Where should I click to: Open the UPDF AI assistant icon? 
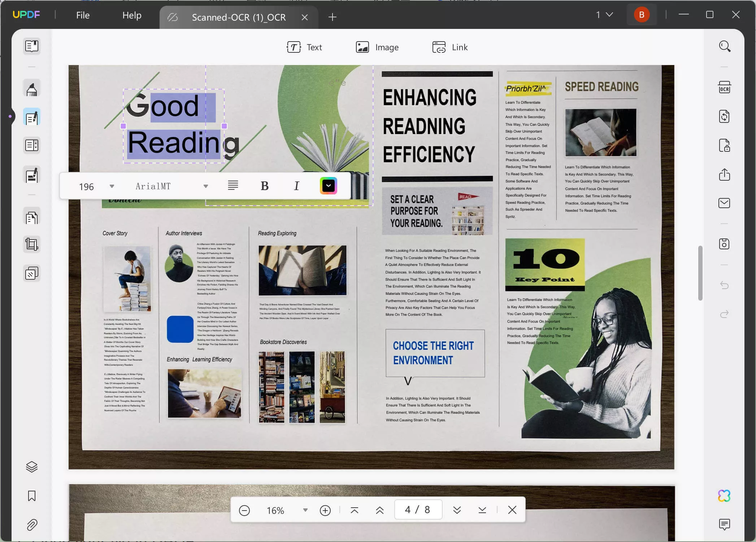tap(724, 496)
